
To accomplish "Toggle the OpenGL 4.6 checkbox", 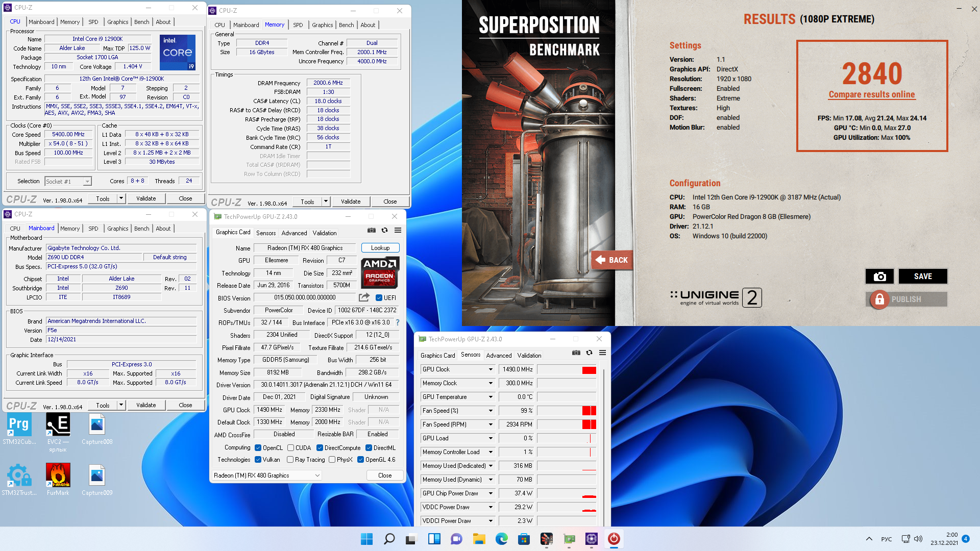I will 361,460.
